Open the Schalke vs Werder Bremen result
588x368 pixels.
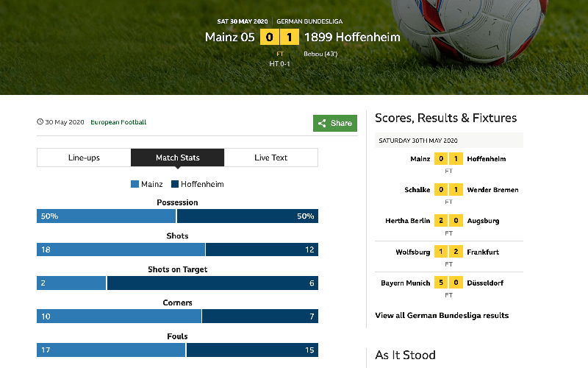449,194
